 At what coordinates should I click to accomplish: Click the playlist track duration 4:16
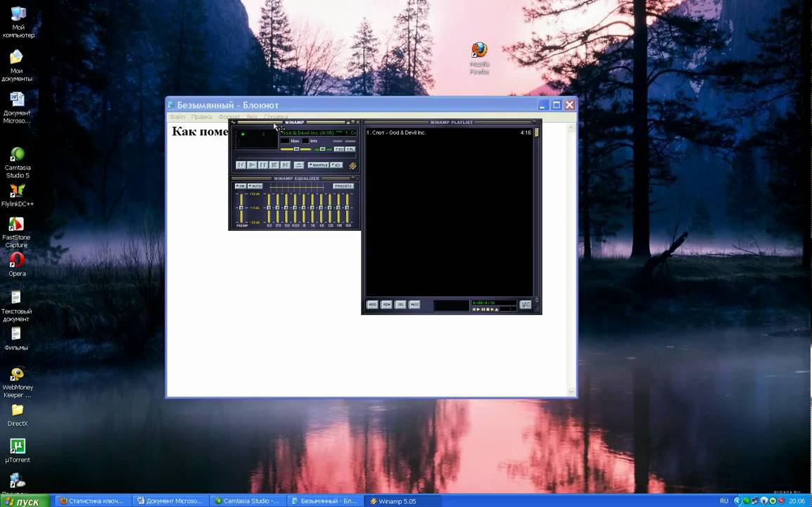point(526,132)
